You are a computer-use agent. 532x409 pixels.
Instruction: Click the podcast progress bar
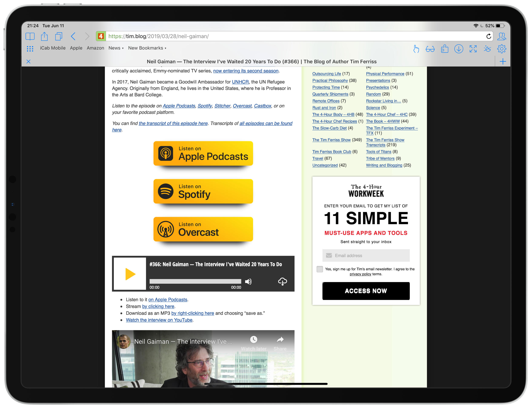tap(195, 282)
